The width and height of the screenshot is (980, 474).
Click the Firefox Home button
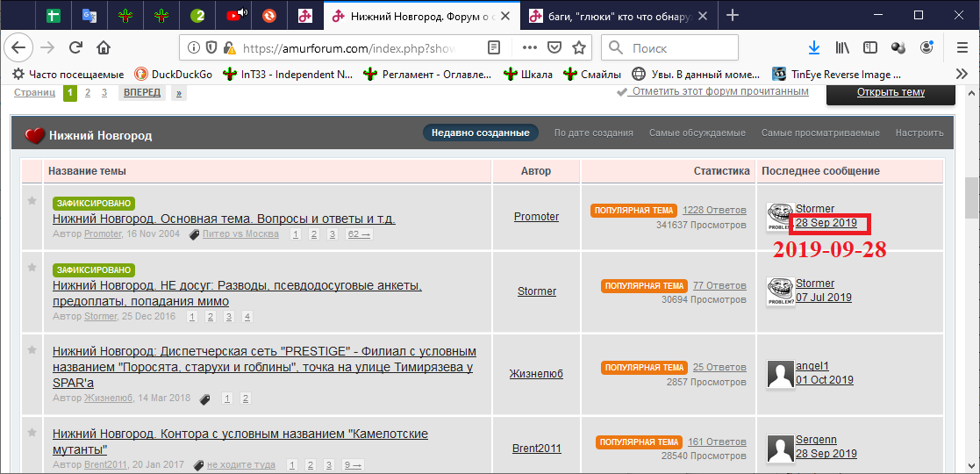coord(104,47)
